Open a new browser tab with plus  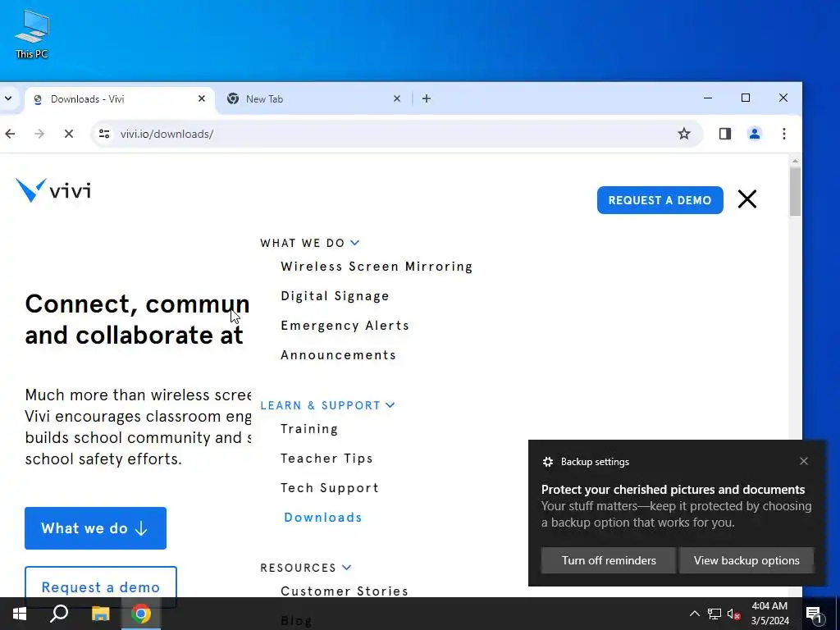(427, 98)
